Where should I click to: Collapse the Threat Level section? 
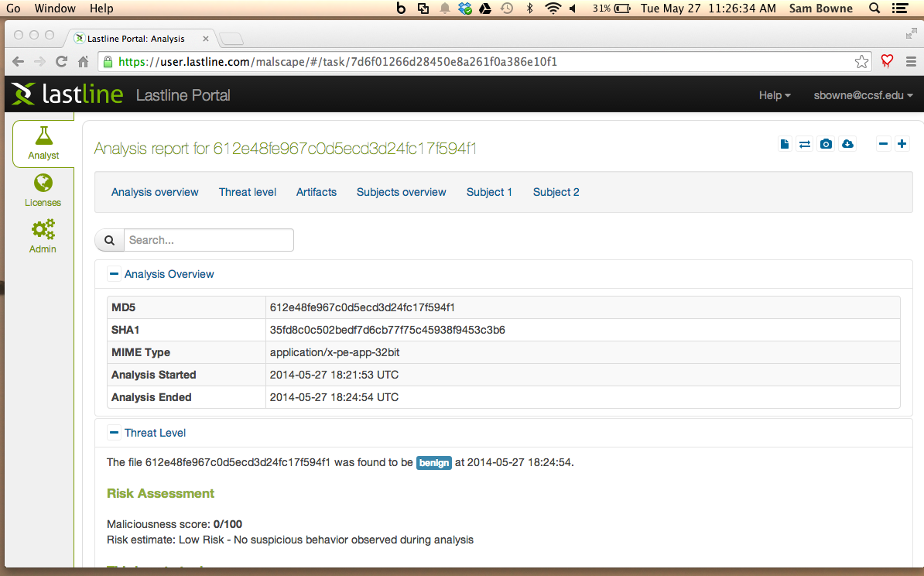(114, 432)
